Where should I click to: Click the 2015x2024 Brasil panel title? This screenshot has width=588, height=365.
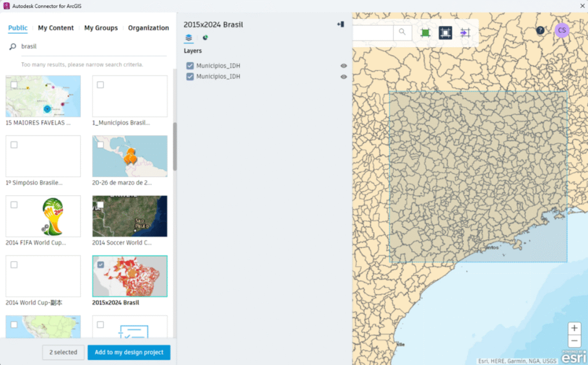point(213,25)
